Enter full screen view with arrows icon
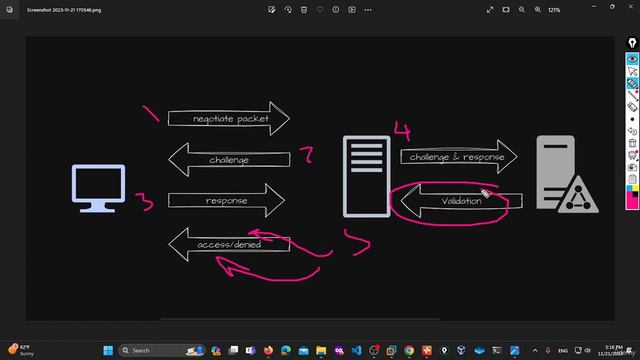Image resolution: width=640 pixels, height=360 pixels. (x=490, y=10)
